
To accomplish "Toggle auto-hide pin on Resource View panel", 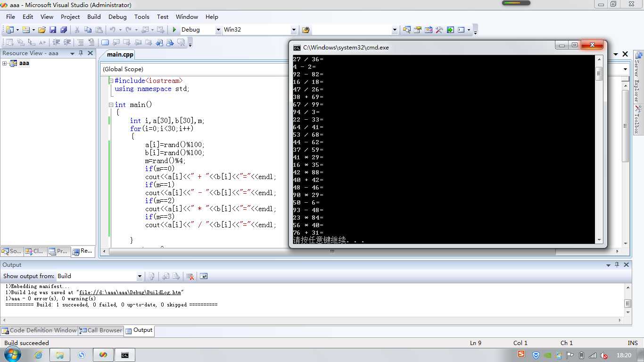I will (x=81, y=53).
